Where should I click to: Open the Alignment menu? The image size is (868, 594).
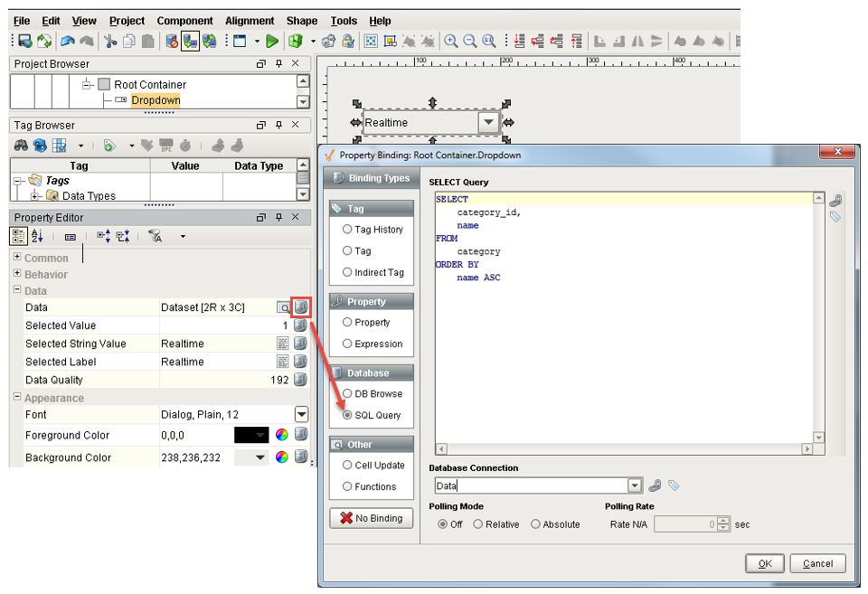coord(250,20)
